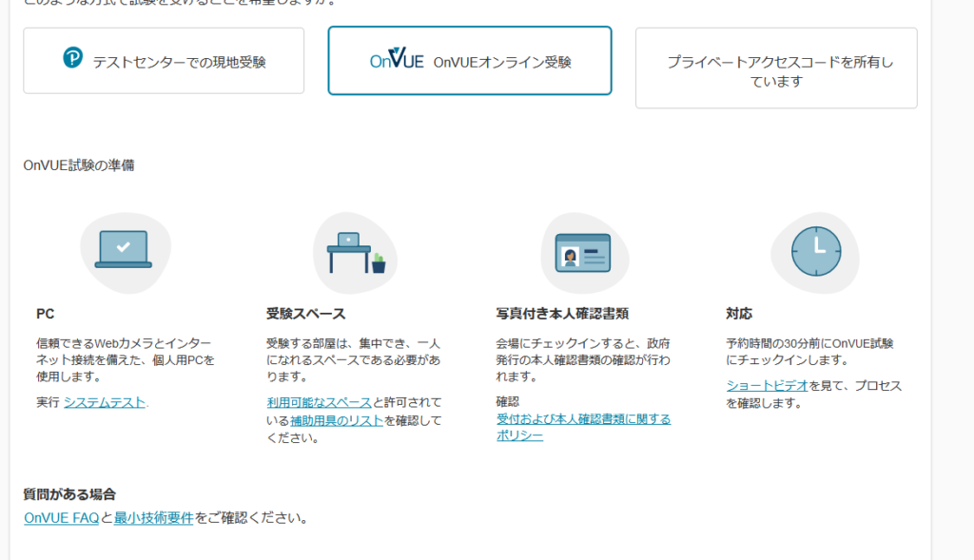Watch the ショートビデオ link
974x560 pixels.
coord(767,385)
